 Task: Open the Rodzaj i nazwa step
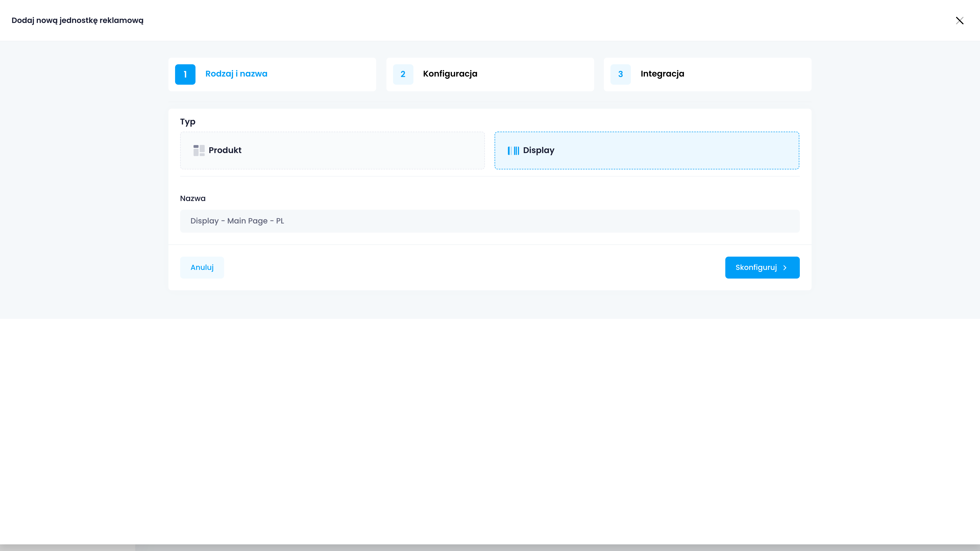[x=236, y=74]
